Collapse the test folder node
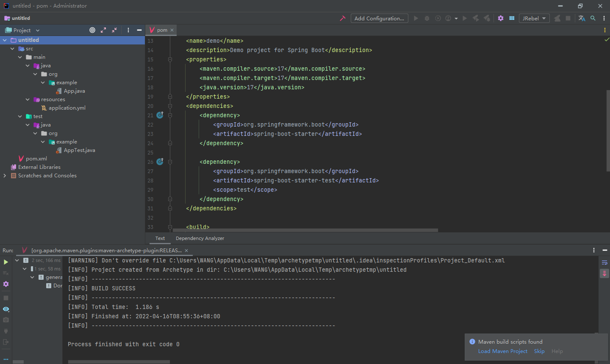This screenshot has height=364, width=610. click(20, 116)
